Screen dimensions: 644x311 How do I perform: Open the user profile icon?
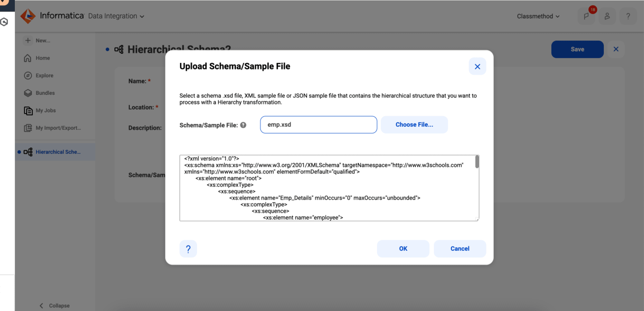607,16
